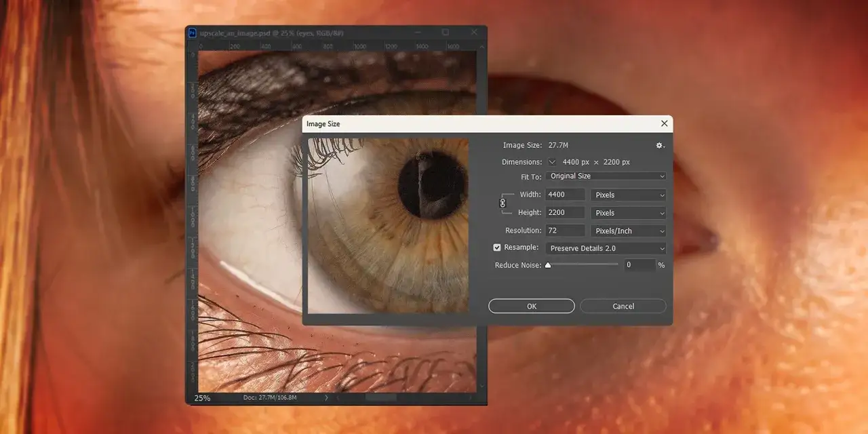Viewport: 868px width, 434px height.
Task: Open the Fit To Original Size dropdown
Action: pyautogui.click(x=606, y=176)
